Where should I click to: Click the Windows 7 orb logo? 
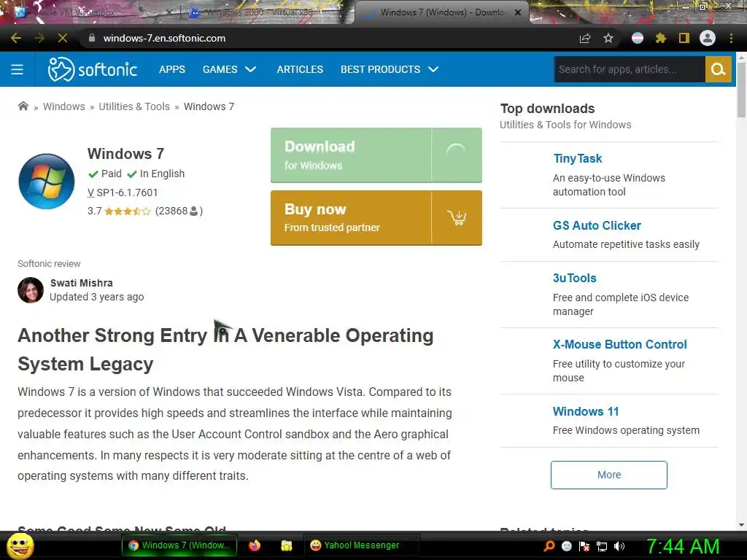(x=46, y=181)
